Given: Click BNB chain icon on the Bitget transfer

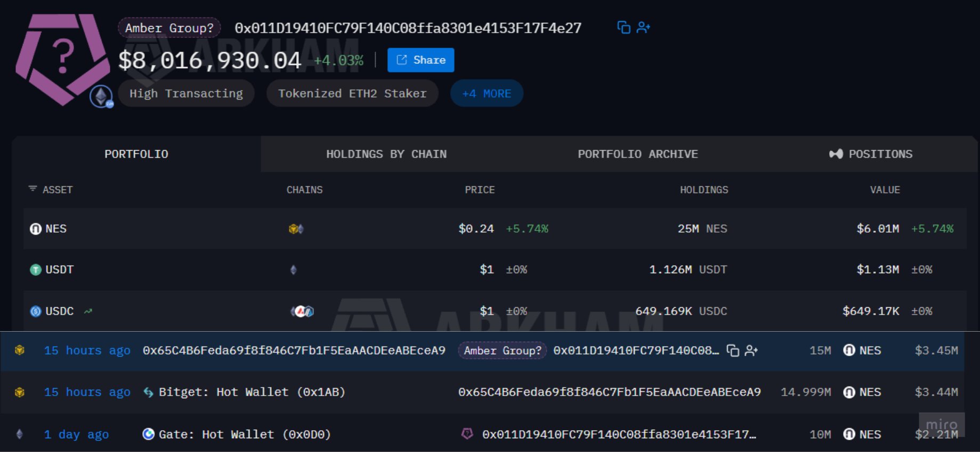Looking at the screenshot, I should [20, 392].
